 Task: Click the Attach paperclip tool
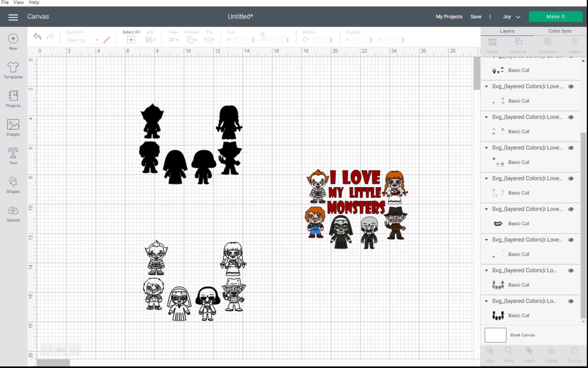point(529,351)
